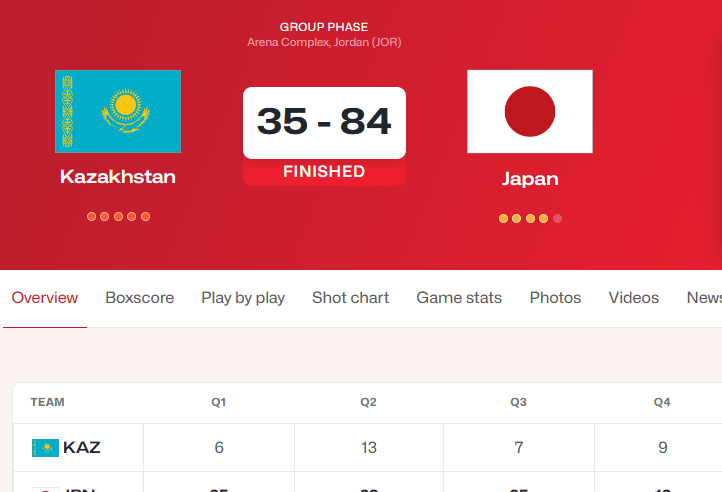Image resolution: width=722 pixels, height=492 pixels.
Task: Select the Videos tab
Action: tap(634, 298)
